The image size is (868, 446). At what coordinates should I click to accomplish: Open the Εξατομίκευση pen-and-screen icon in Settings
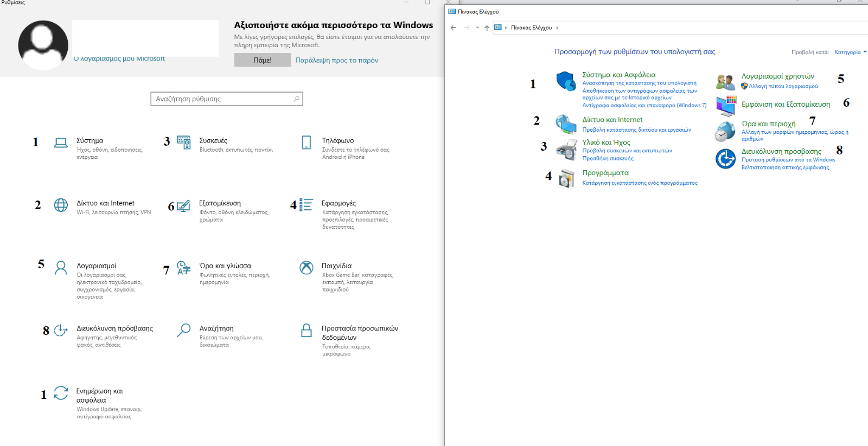(183, 205)
